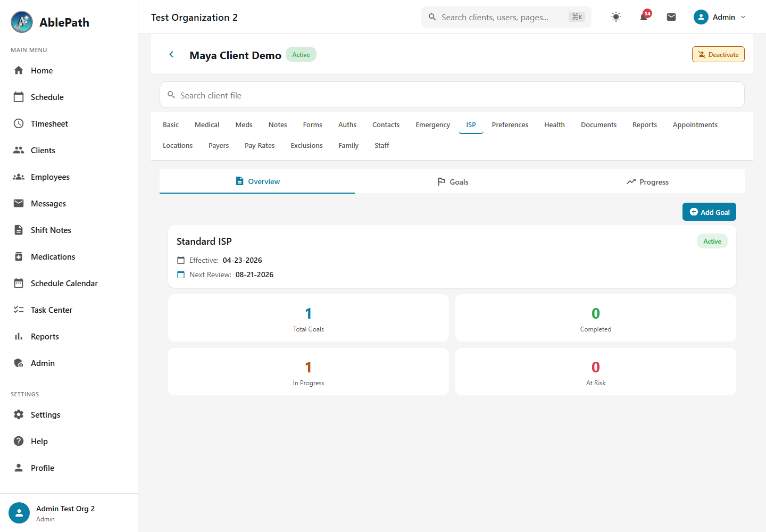The image size is (766, 532).
Task: Switch to the Progress tab
Action: 647,182
